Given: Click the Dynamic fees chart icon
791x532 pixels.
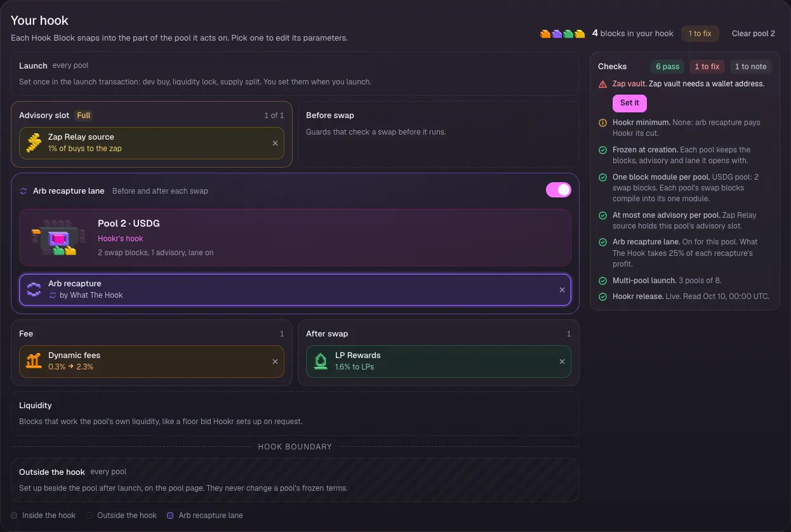Looking at the screenshot, I should pos(34,361).
